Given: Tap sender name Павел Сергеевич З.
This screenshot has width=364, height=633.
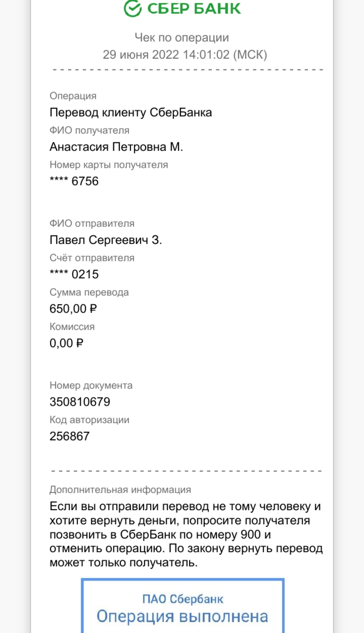Looking at the screenshot, I should tap(106, 240).
